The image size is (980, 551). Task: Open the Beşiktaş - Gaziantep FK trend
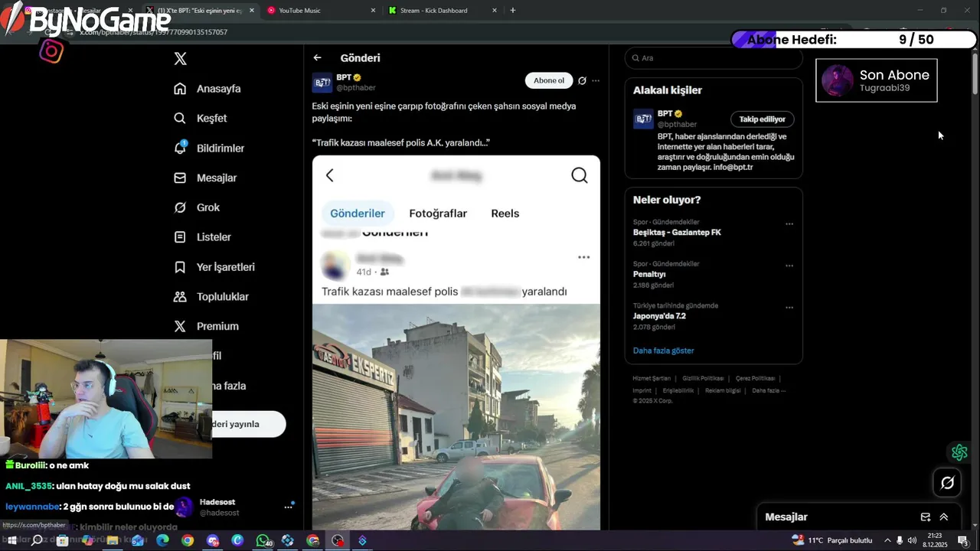[677, 232]
